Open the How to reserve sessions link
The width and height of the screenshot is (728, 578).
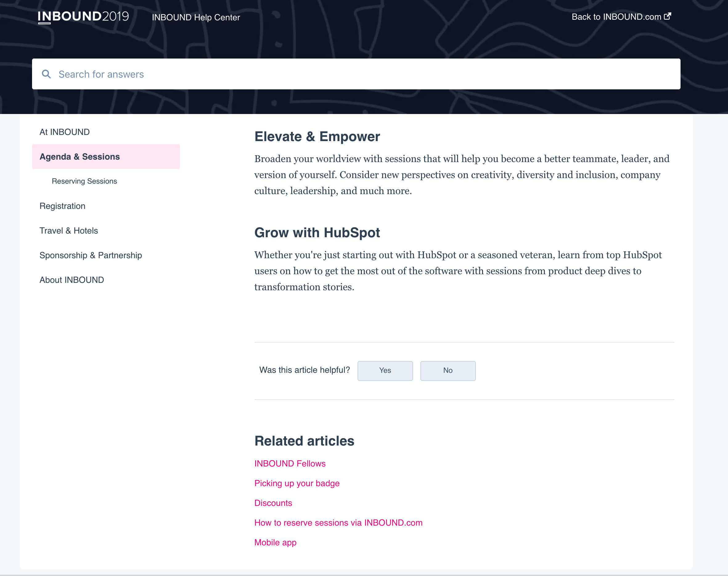click(339, 523)
